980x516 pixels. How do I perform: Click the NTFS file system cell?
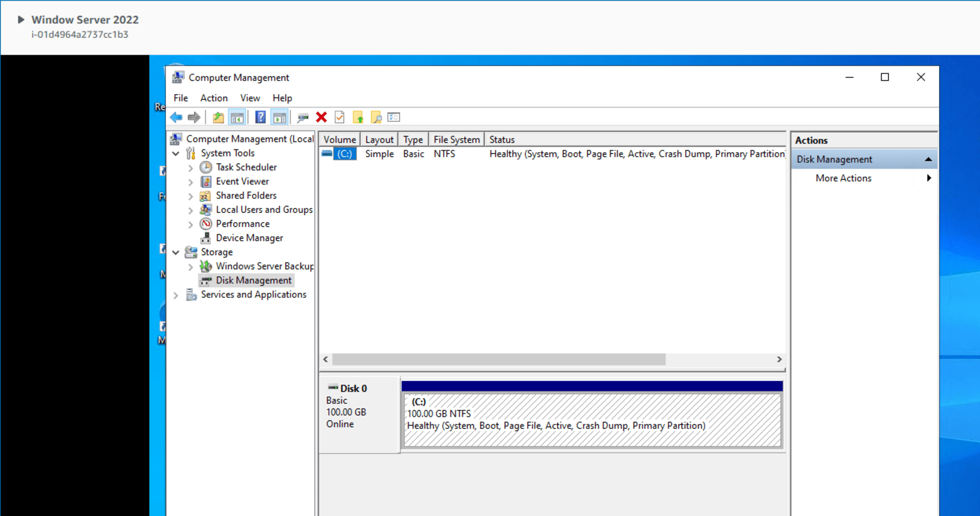point(444,154)
